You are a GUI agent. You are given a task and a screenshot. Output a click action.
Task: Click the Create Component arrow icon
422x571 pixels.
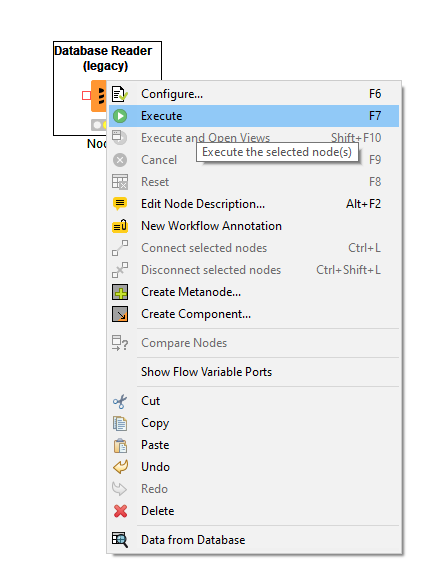[x=120, y=314]
